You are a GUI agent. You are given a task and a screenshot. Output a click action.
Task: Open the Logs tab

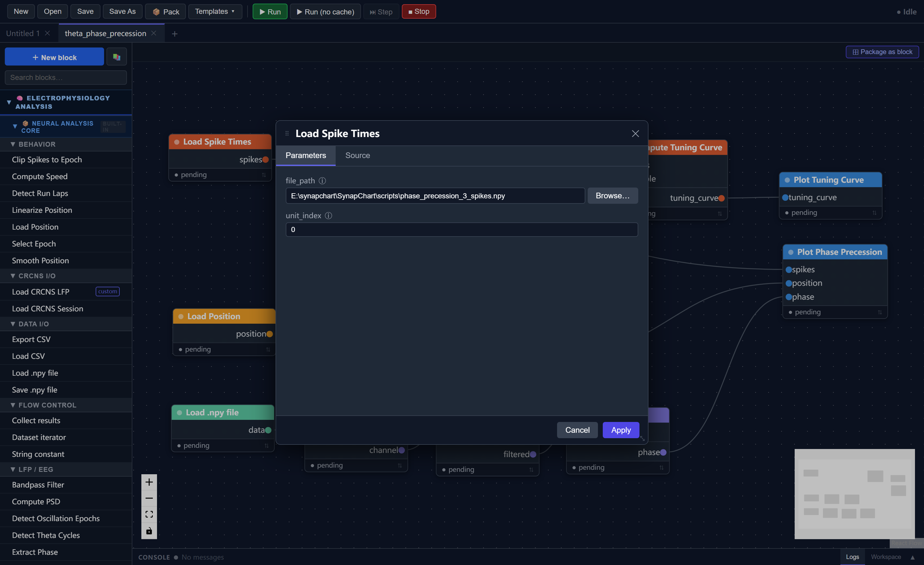(852, 557)
